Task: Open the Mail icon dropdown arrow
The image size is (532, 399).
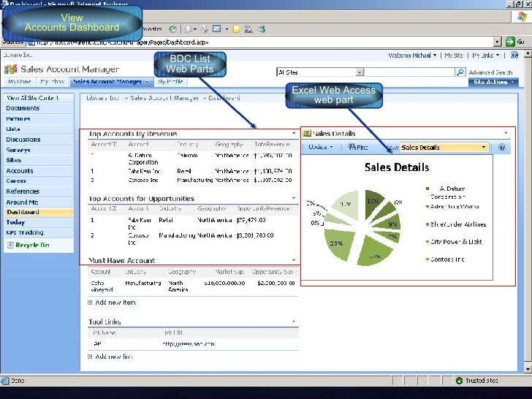Action: coord(194,29)
